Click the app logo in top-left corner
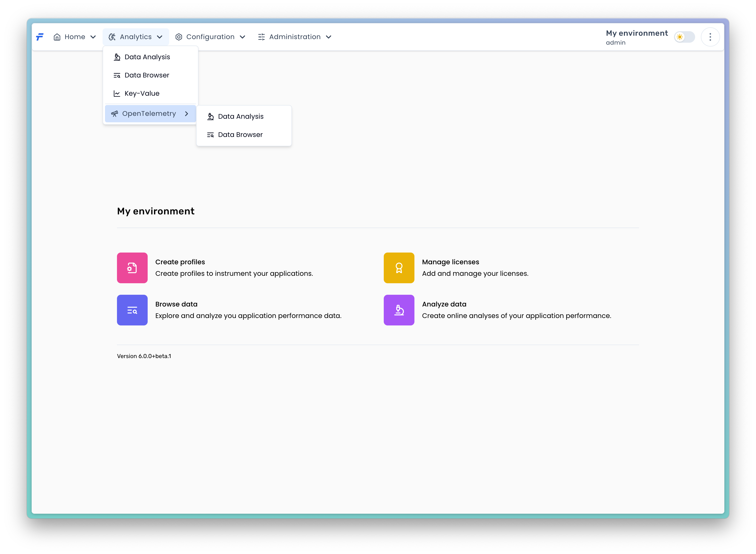The image size is (756, 554). click(40, 36)
